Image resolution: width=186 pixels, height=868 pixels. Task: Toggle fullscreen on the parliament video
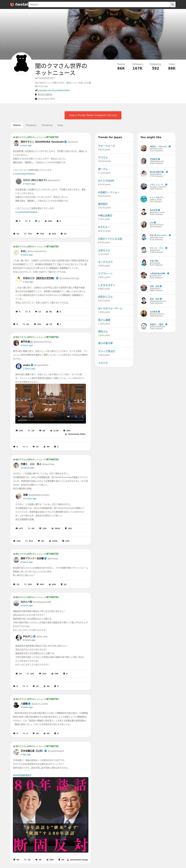point(76,416)
